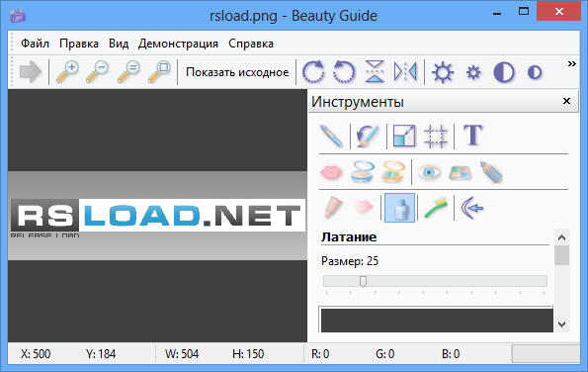Click the 'Размер: 25' label

[x=350, y=261]
